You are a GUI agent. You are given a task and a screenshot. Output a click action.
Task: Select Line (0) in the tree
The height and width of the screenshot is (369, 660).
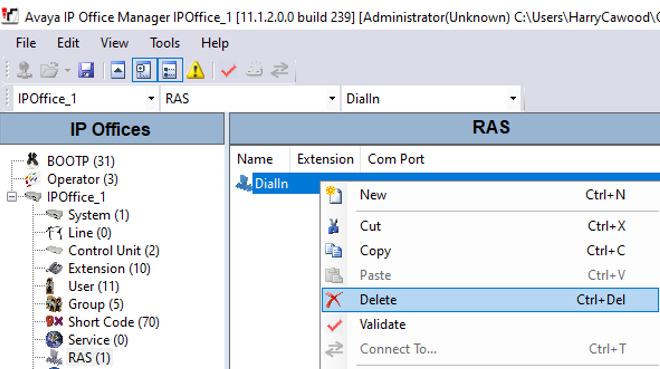pyautogui.click(x=90, y=233)
